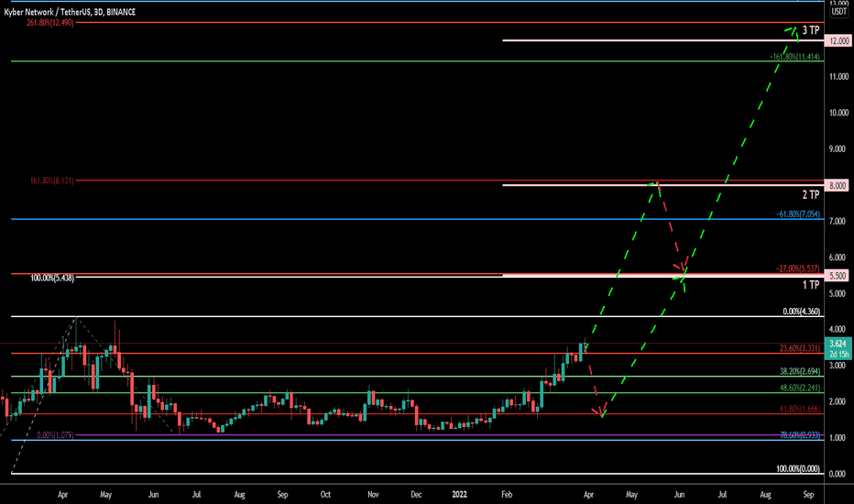Click the 11.000 price axis label
Viewport: 854px width, 504px height.
(838, 77)
